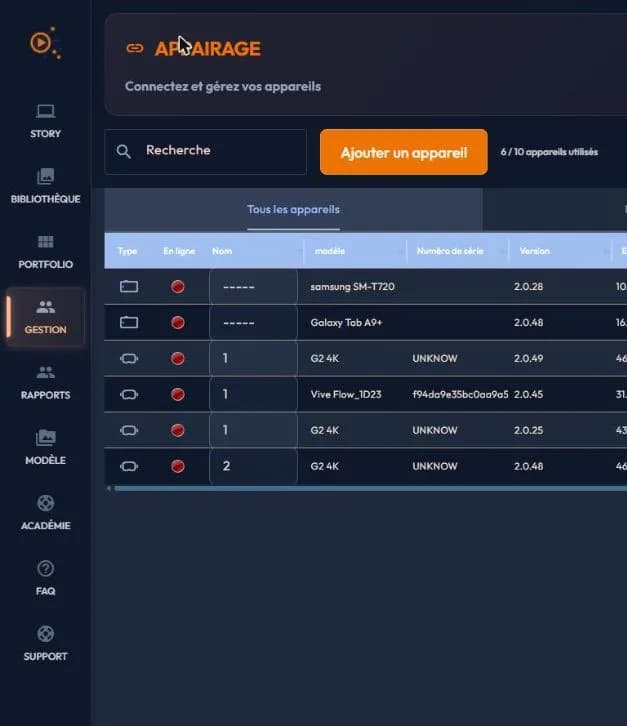
Task: Open the Support page
Action: pos(45,644)
